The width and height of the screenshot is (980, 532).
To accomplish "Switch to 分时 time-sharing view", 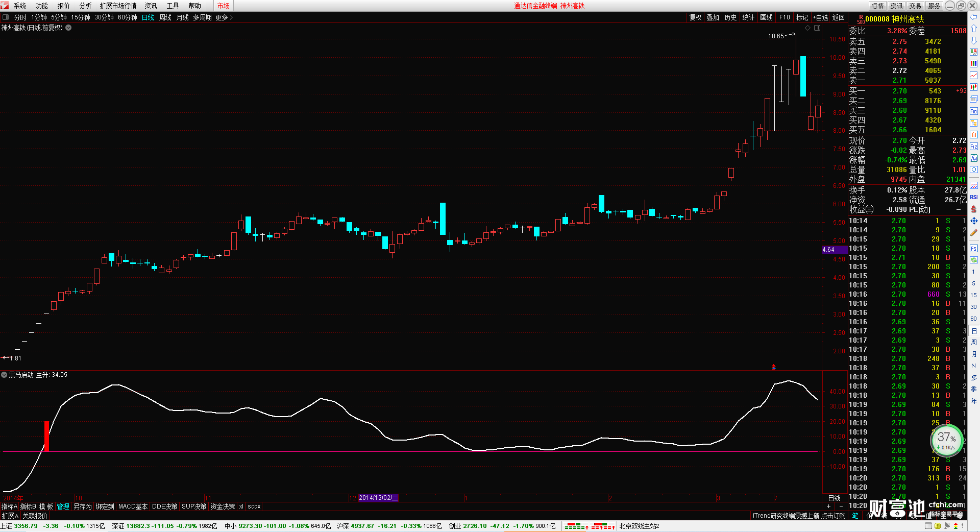I will pyautogui.click(x=20, y=17).
